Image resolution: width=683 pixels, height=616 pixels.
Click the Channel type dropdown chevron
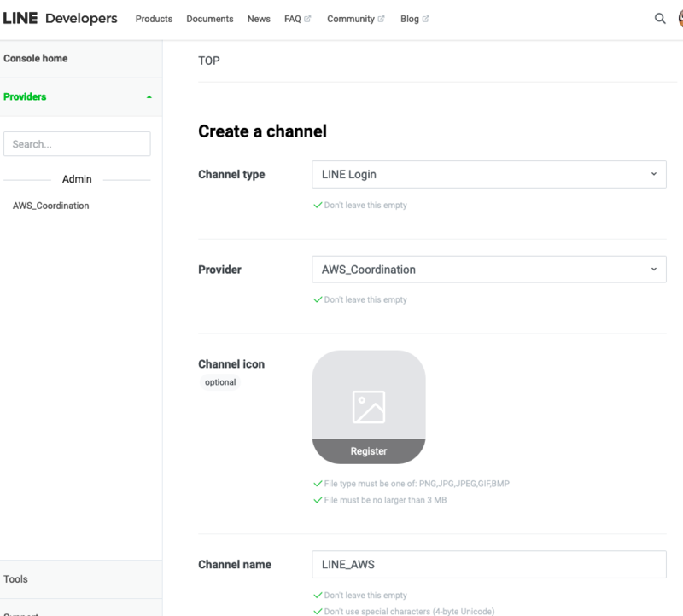(653, 174)
